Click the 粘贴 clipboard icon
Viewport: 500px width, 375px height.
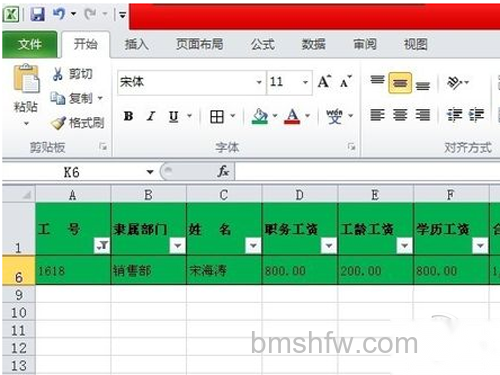pyautogui.click(x=26, y=79)
